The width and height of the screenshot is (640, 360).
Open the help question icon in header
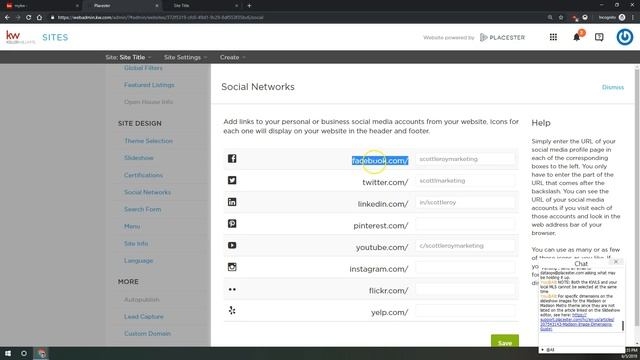pos(599,37)
